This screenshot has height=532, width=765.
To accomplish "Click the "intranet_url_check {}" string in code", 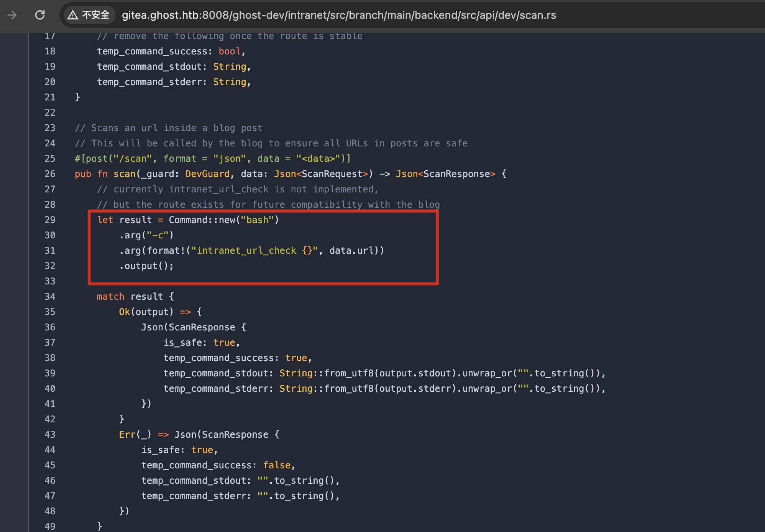I will tap(254, 251).
